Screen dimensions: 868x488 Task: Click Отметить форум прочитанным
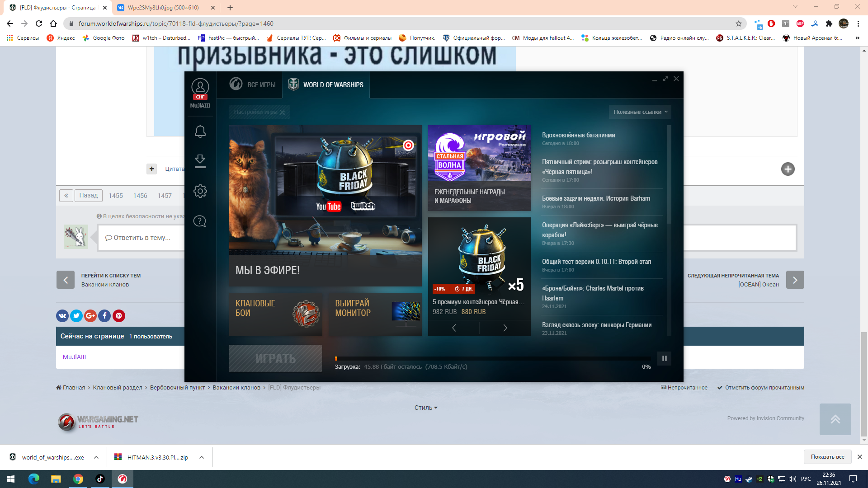761,388
